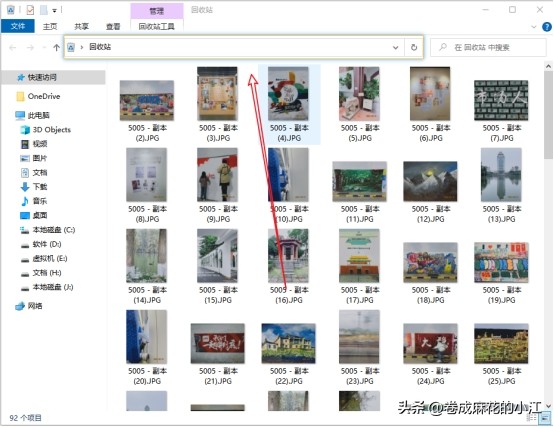Click the Properties quick access icon
Screen dimensions: 554x427
pyautogui.click(x=30, y=10)
